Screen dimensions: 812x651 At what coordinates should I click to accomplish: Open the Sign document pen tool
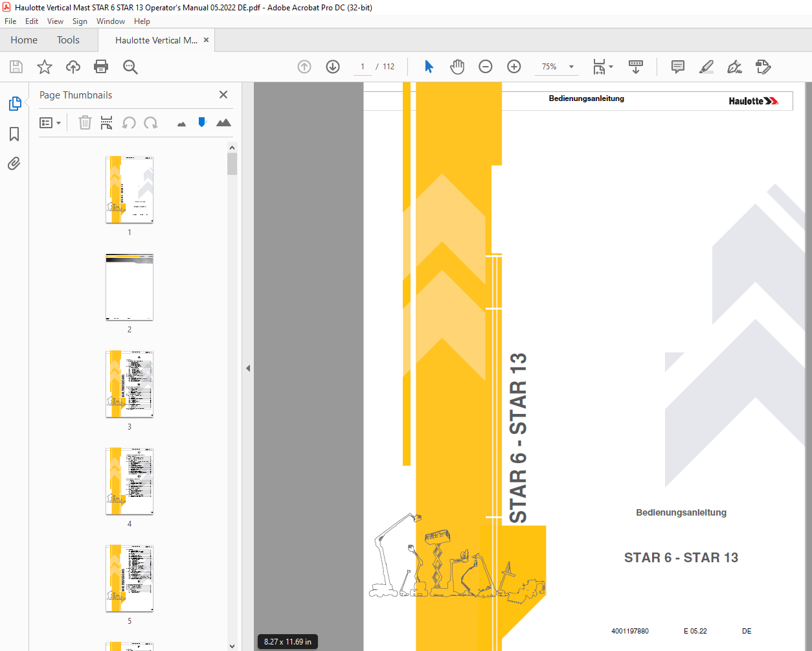[x=734, y=67]
